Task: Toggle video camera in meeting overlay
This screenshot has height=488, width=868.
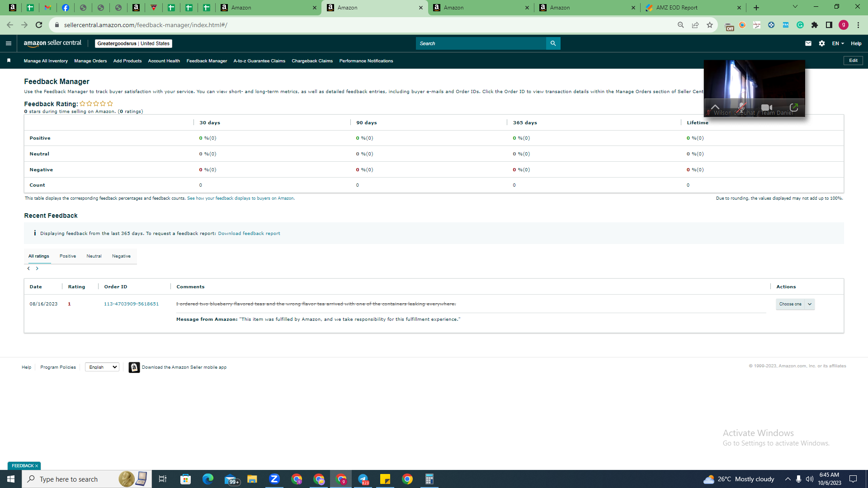Action: pyautogui.click(x=767, y=108)
